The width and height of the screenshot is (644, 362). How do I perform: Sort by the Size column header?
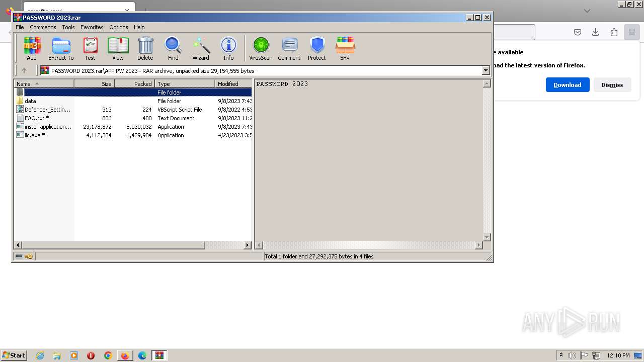point(94,84)
